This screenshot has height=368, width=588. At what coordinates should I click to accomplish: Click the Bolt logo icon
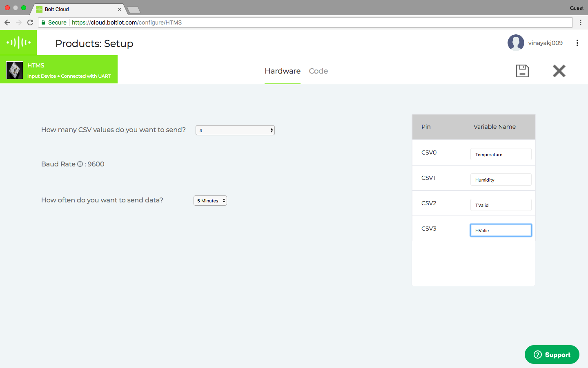pos(18,43)
